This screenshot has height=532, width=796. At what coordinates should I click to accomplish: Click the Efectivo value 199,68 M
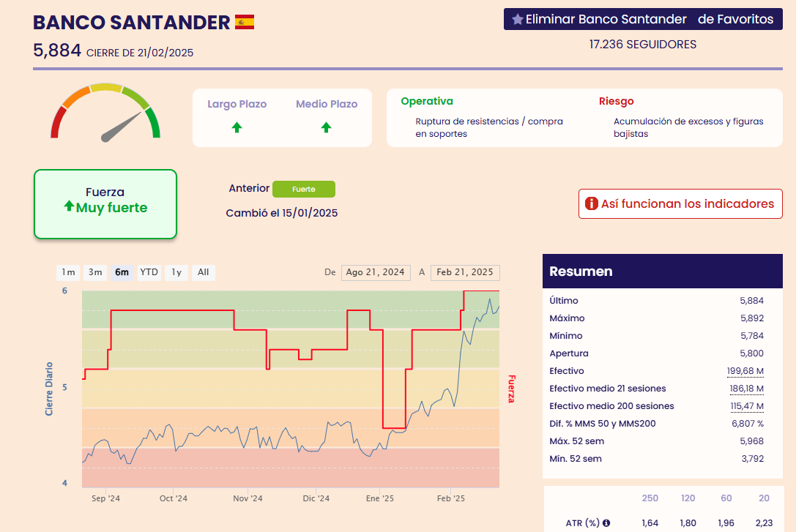pos(745,371)
